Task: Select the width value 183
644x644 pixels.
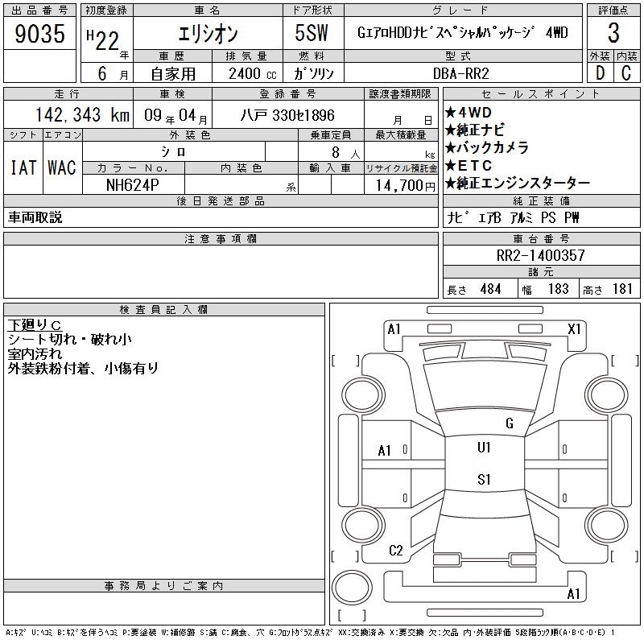Action: tap(559, 289)
